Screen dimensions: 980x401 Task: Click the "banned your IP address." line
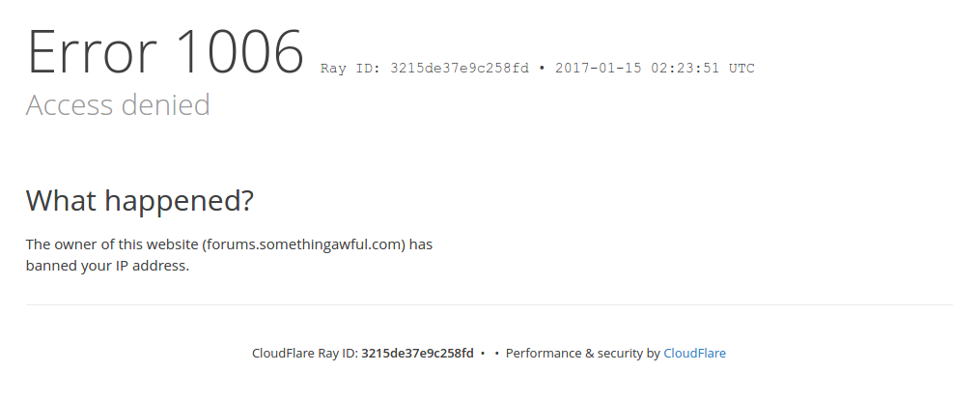click(107, 266)
